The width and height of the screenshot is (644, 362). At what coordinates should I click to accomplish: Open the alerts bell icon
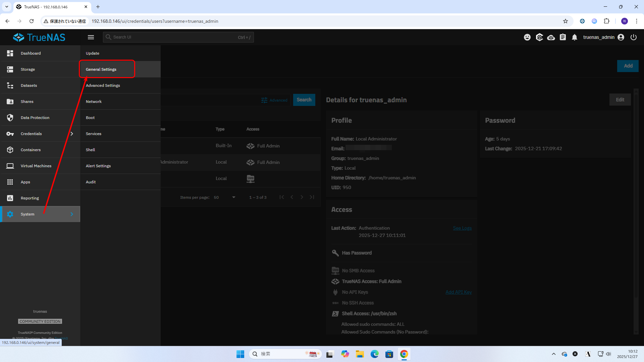point(575,37)
